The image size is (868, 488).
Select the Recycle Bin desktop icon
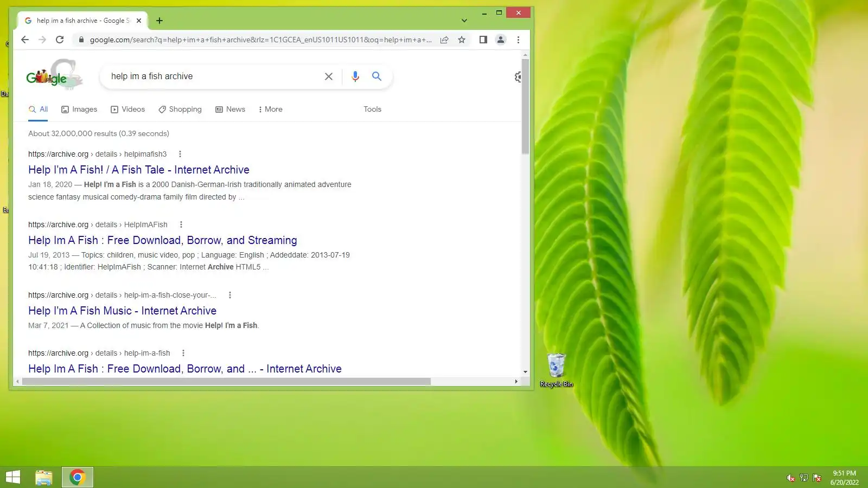[556, 371]
